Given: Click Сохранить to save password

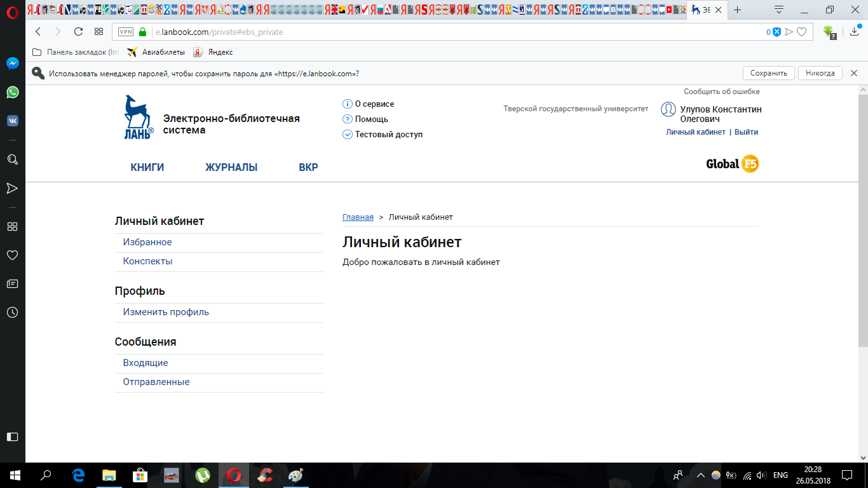Looking at the screenshot, I should click(x=768, y=73).
